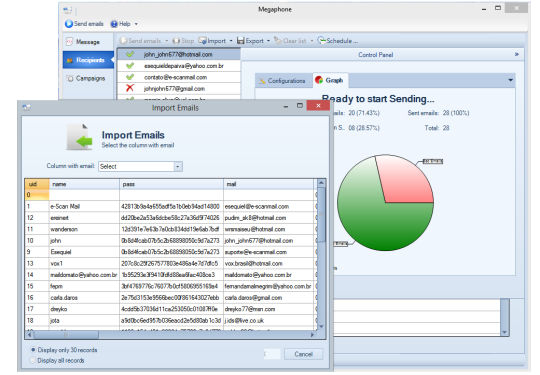Select recipient esequieldepaiva@yahoo.com.br row
The width and height of the screenshot is (540, 375).
pyautogui.click(x=179, y=65)
